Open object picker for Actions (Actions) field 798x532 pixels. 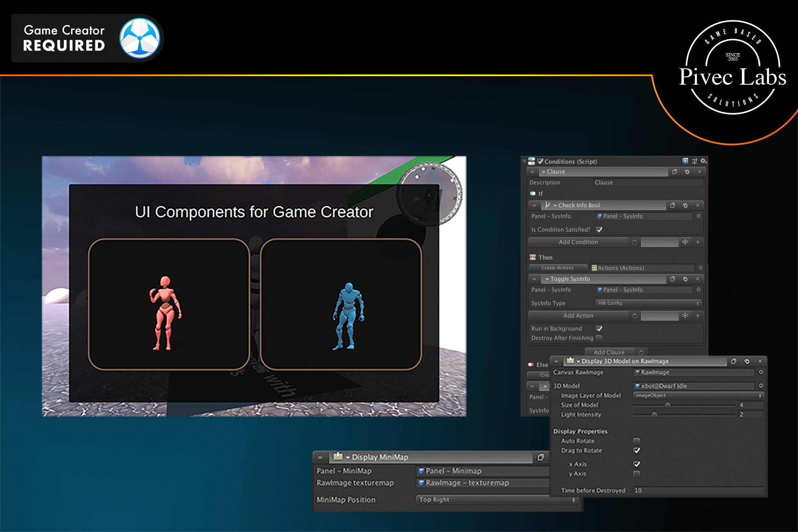700,268
